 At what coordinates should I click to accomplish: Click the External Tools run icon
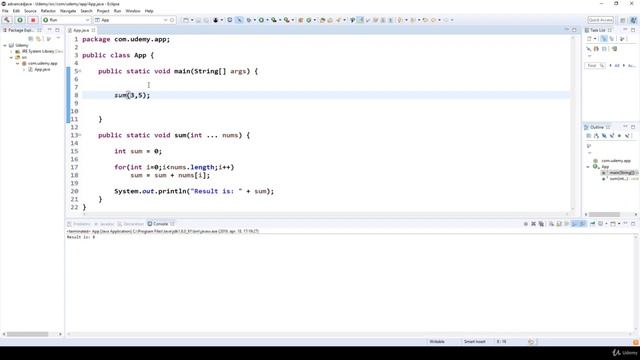287,20
